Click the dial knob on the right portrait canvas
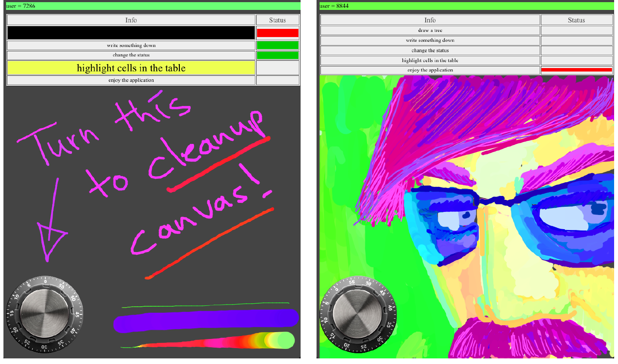This screenshot has height=364, width=618. coord(358,314)
